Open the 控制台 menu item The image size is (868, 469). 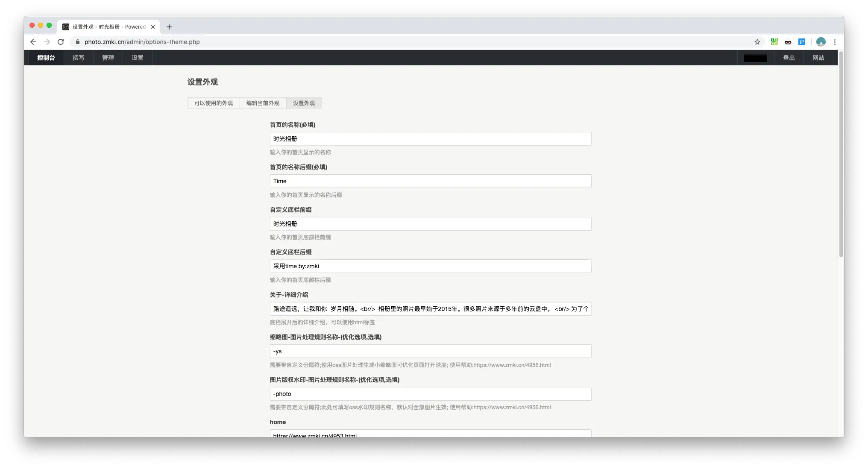tap(46, 58)
